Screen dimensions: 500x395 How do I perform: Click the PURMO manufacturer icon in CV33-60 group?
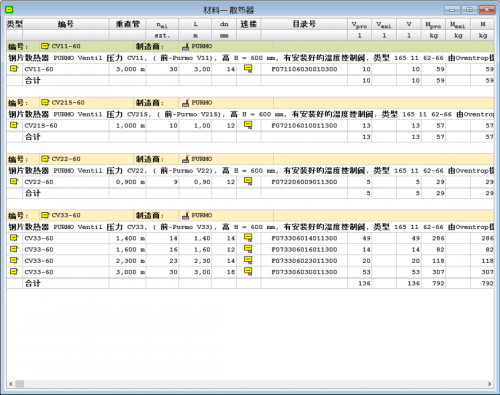186,215
